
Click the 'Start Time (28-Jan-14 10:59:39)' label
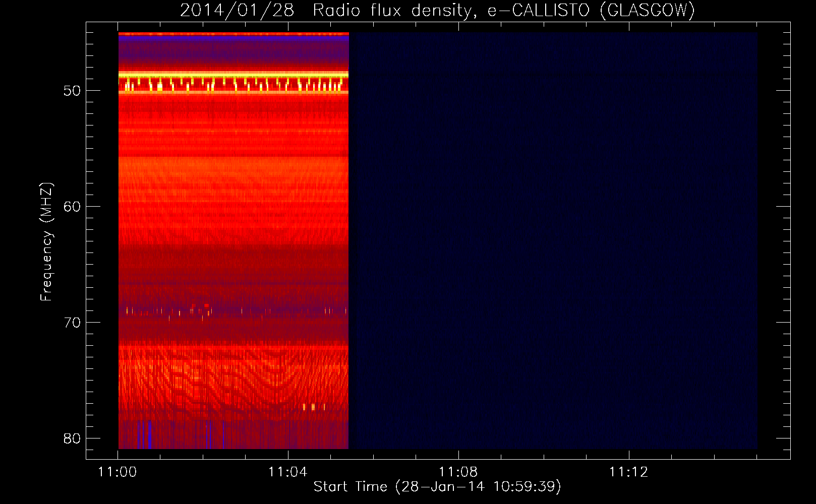tap(437, 487)
